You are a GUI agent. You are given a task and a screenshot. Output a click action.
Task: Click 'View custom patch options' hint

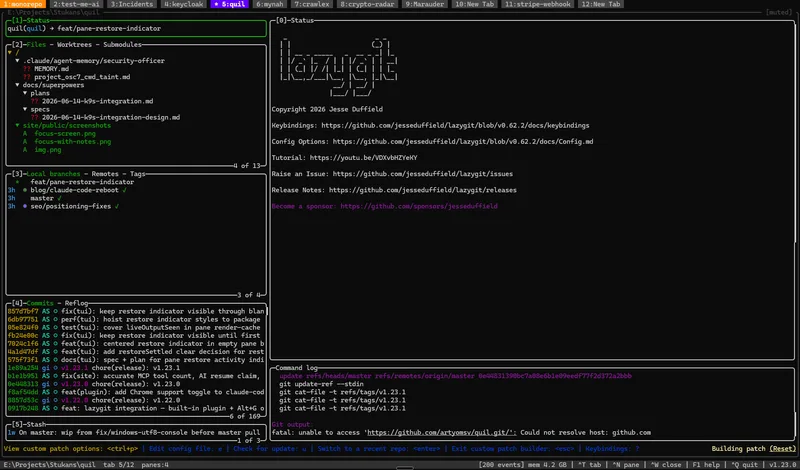point(70,449)
